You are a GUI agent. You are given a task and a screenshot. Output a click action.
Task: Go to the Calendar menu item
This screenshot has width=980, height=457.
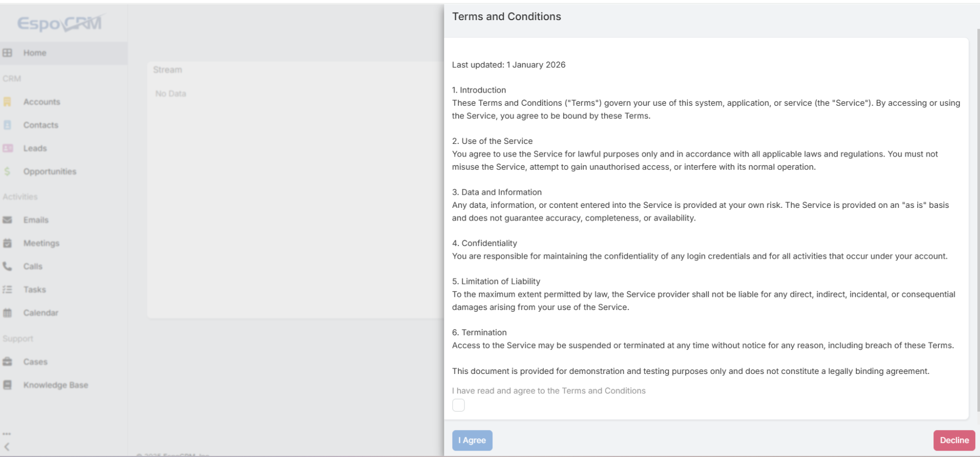pyautogui.click(x=41, y=313)
